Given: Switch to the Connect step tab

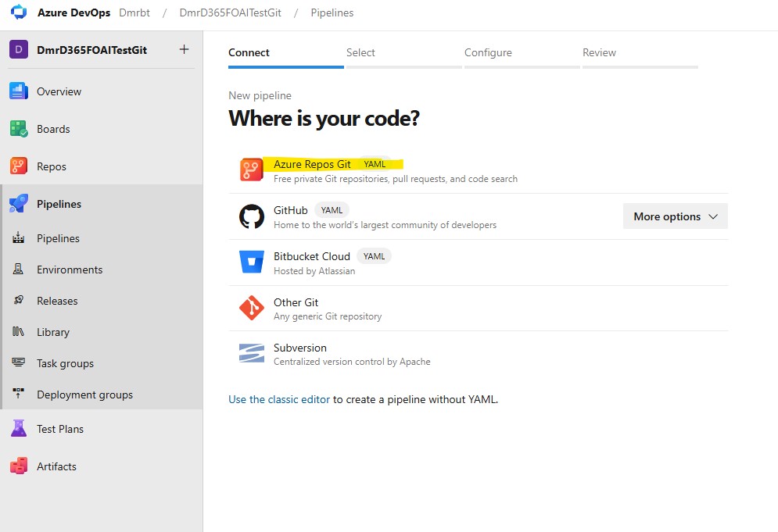Looking at the screenshot, I should pos(286,55).
